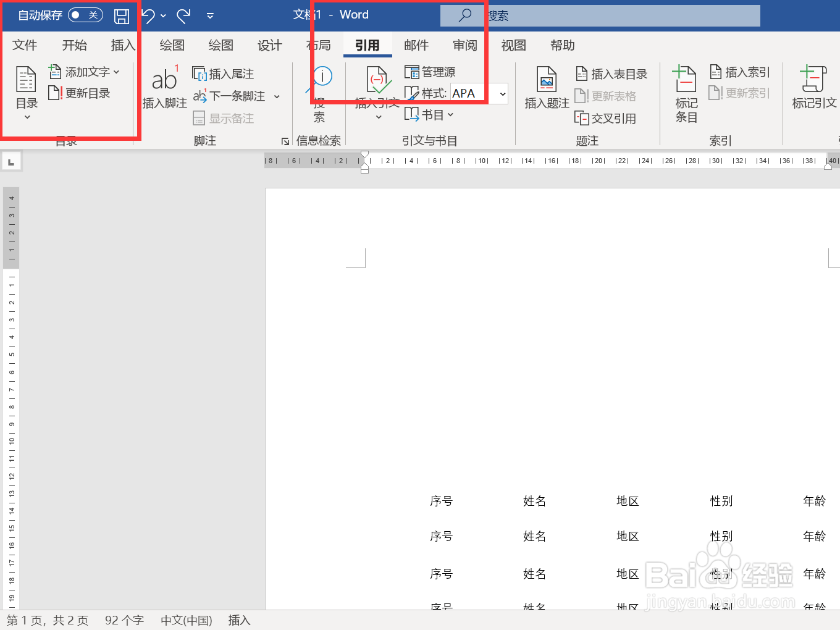Click 插入表目录 (Insert Table of Figures)
Screen dimensions: 840x630
click(612, 74)
